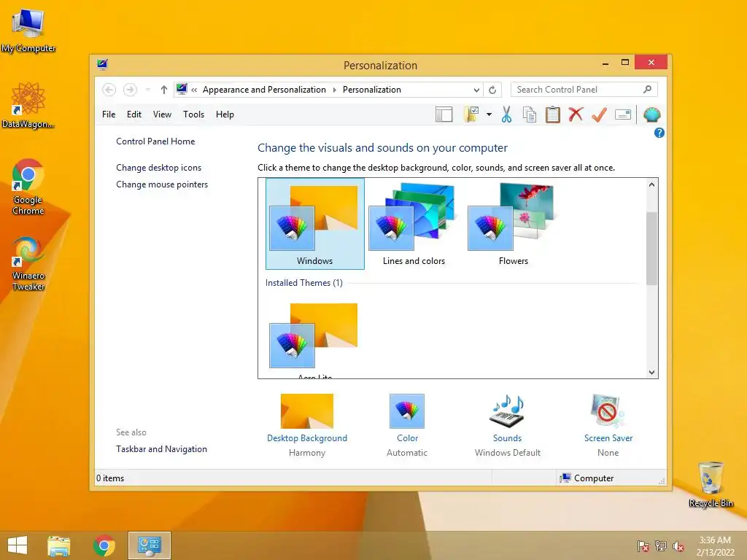The height and width of the screenshot is (560, 747).
Task: Open the Tools menu
Action: 193,114
